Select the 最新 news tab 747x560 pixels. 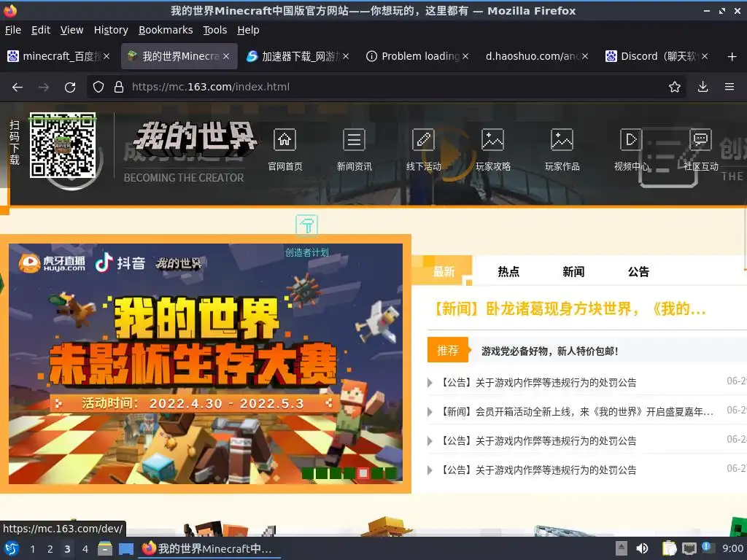(x=443, y=271)
